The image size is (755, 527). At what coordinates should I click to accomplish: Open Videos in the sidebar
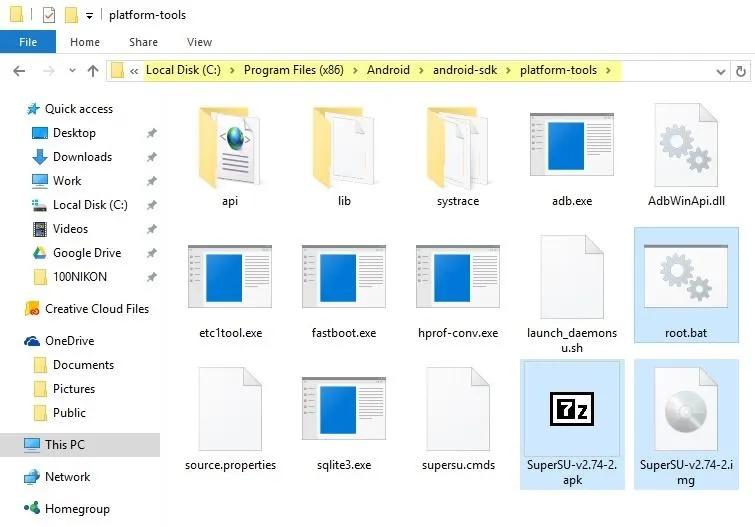tap(60, 229)
